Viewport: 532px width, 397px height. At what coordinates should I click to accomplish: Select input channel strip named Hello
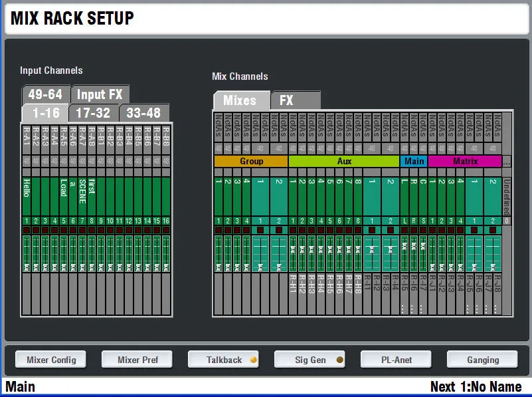27,196
